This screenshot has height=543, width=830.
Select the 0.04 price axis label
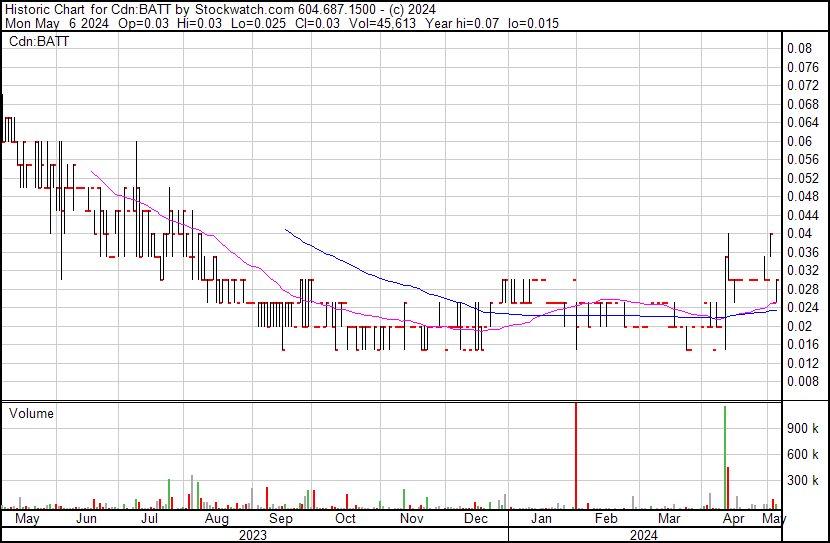pos(799,233)
